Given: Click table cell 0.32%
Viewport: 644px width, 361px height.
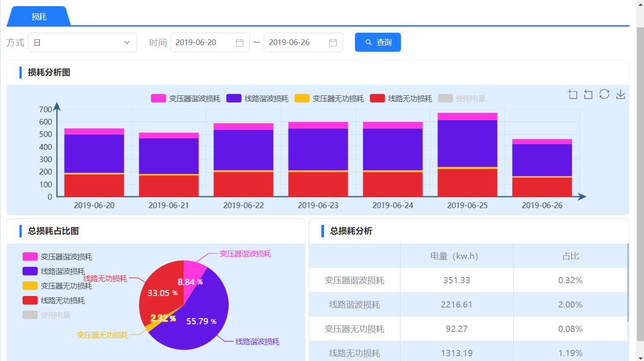Looking at the screenshot, I should pyautogui.click(x=570, y=281).
